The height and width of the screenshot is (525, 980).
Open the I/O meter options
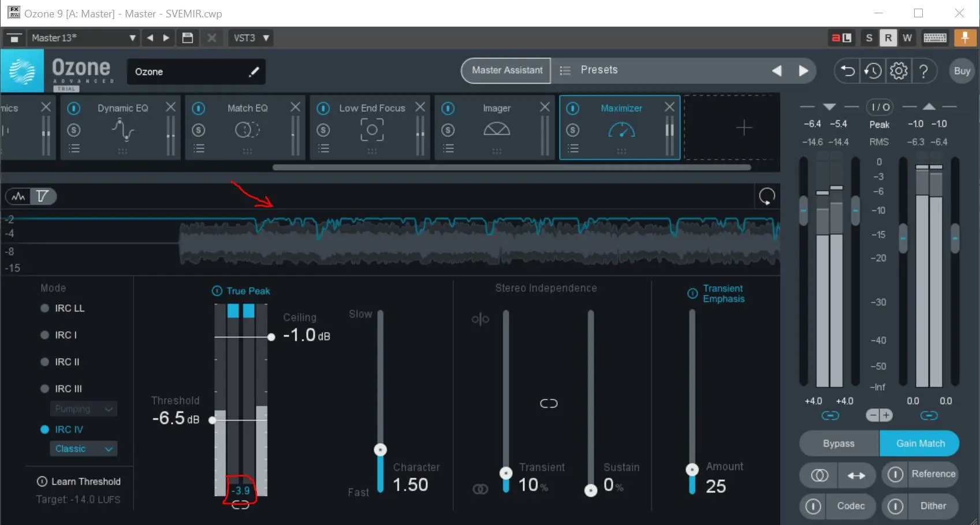tap(880, 107)
